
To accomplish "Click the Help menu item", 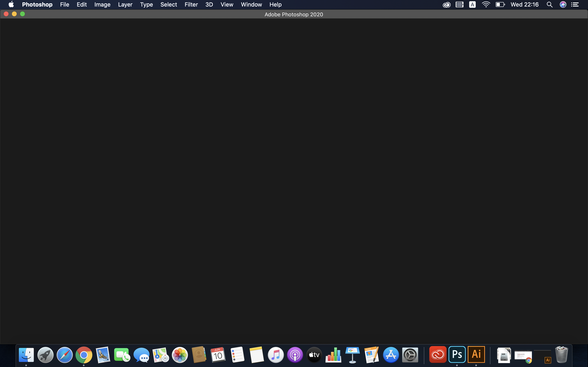I will 276,5.
